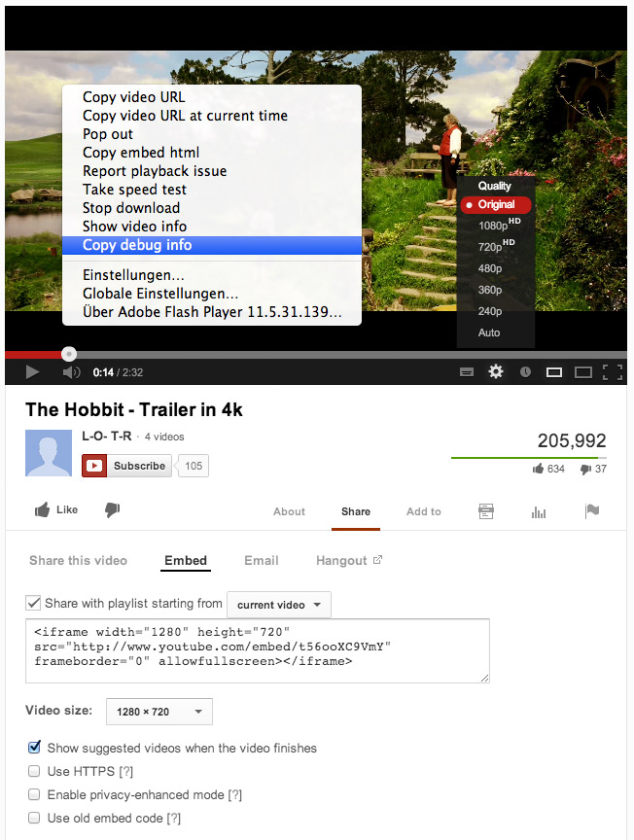Enable the Use HTTPS checkbox
634x840 pixels.
click(x=34, y=771)
